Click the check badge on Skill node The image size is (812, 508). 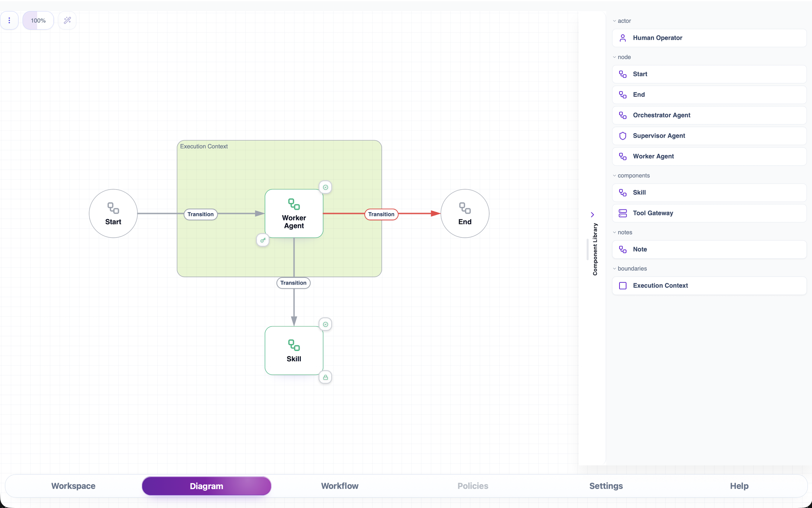click(x=325, y=324)
